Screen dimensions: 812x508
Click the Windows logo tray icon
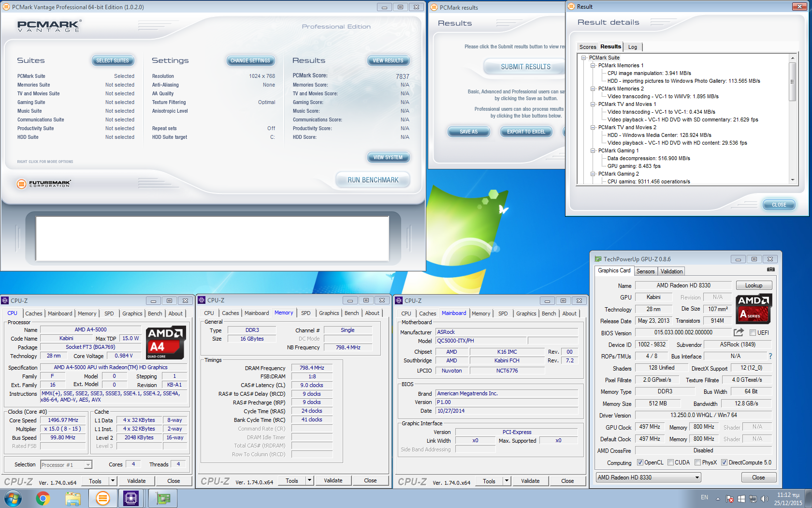[741, 499]
